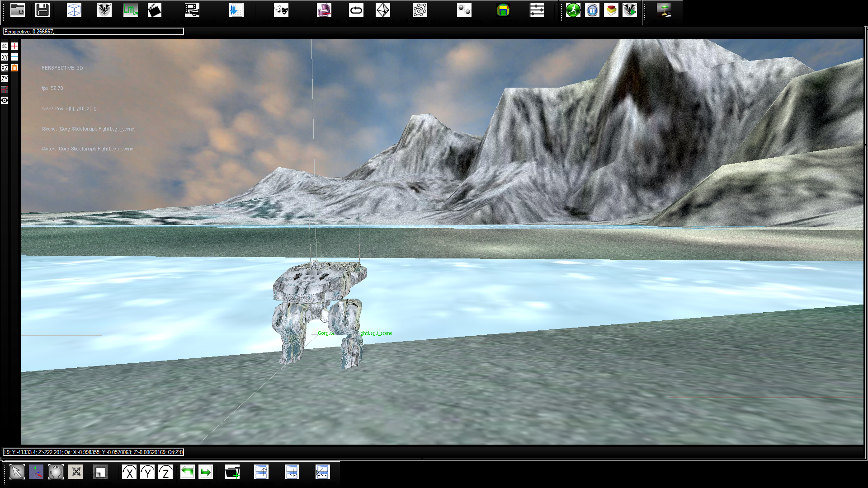The width and height of the screenshot is (868, 488).
Task: Select the move/transform tool icon
Action: (36, 472)
